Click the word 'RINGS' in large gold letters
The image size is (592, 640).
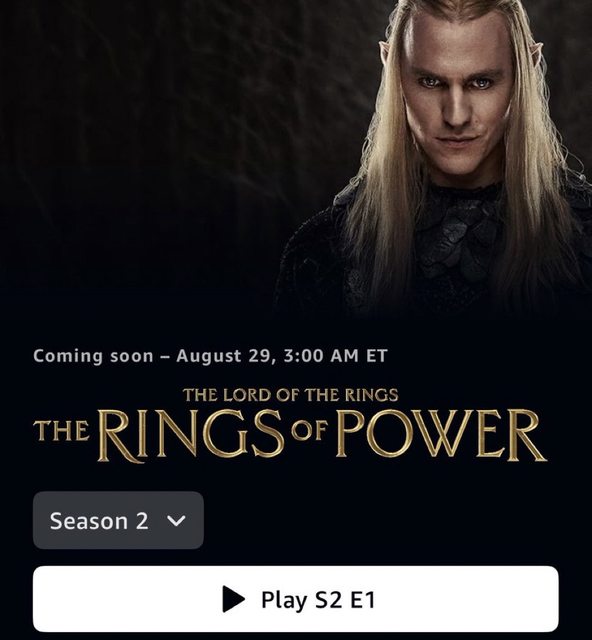(191, 436)
